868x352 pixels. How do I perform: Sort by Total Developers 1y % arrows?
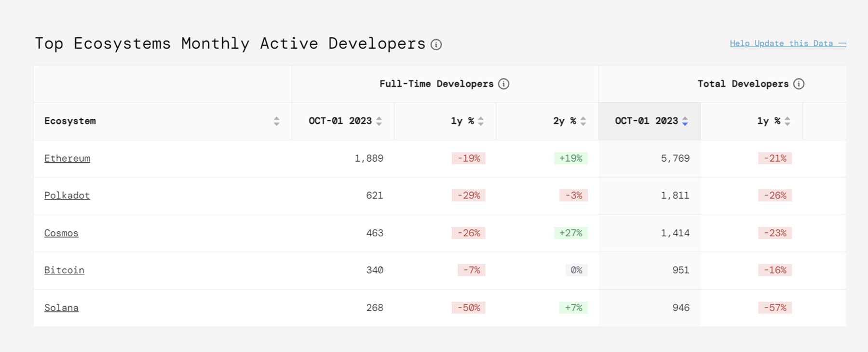[787, 121]
